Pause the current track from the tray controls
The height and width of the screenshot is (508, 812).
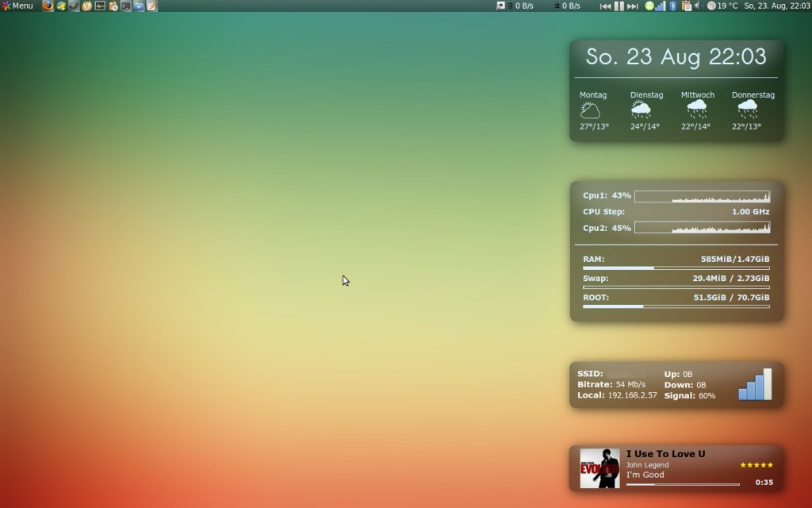[619, 6]
